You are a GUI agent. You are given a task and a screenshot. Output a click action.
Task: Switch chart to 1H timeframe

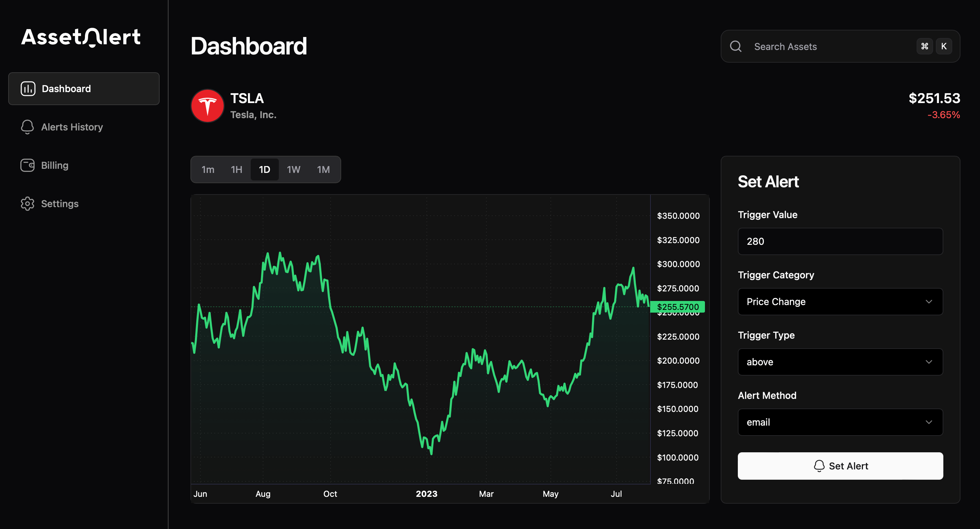click(236, 169)
